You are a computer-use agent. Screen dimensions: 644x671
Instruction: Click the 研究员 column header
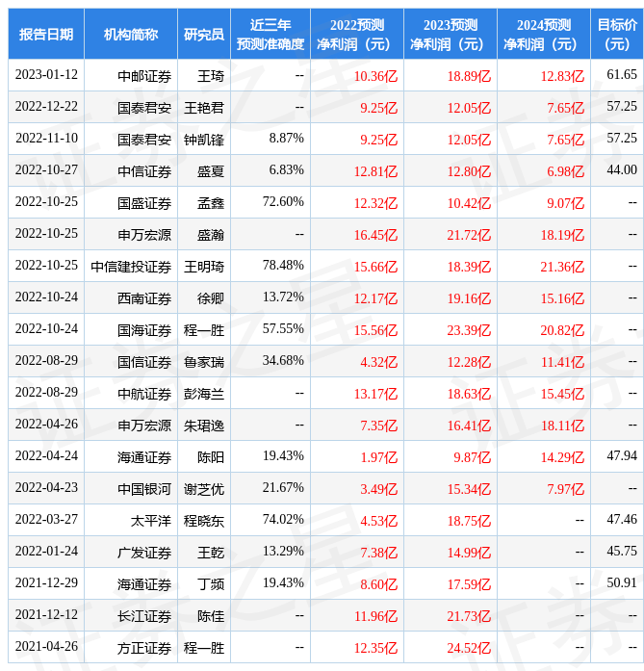click(x=204, y=35)
